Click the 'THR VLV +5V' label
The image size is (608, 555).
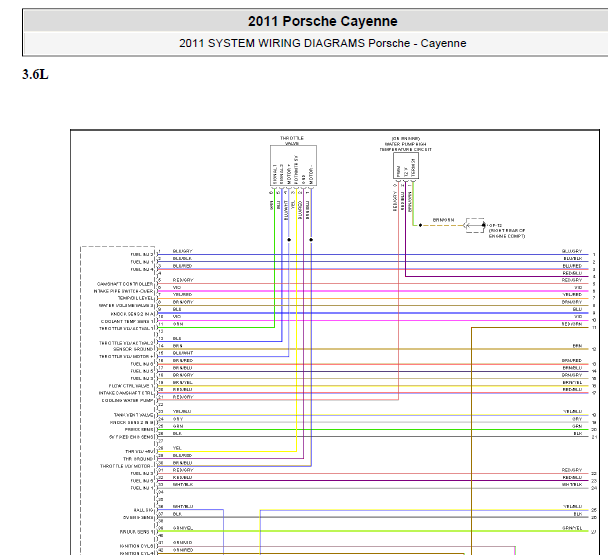click(139, 451)
